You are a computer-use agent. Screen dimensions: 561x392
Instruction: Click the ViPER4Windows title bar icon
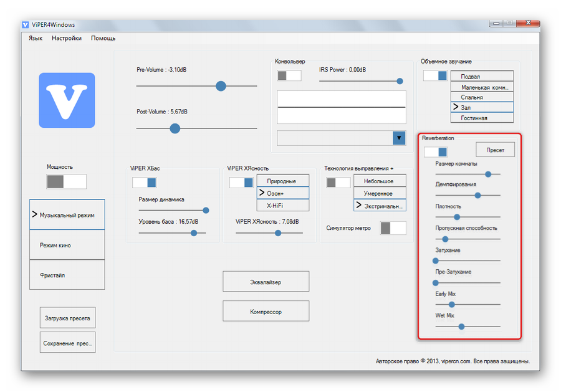point(26,24)
